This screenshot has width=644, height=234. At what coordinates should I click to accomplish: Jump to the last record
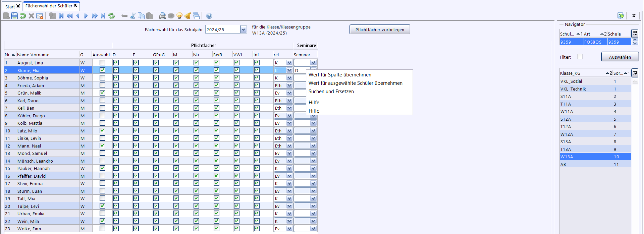point(103,16)
